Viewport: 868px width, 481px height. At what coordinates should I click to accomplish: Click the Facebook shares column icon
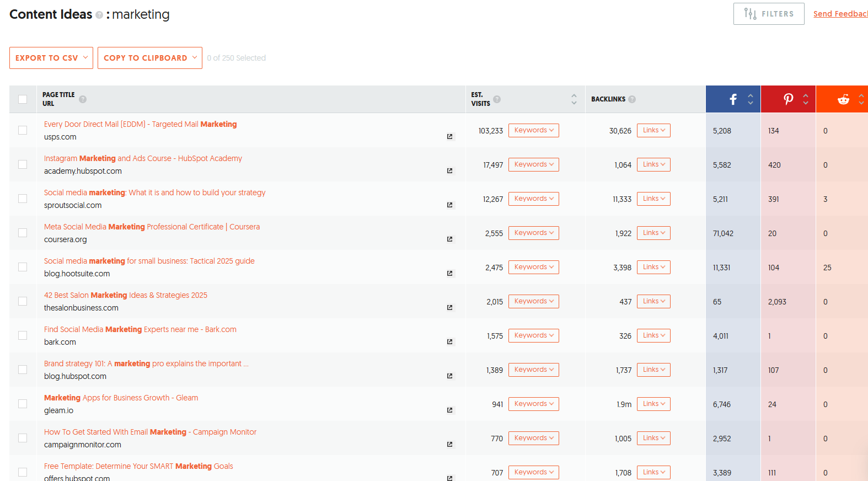pos(733,99)
